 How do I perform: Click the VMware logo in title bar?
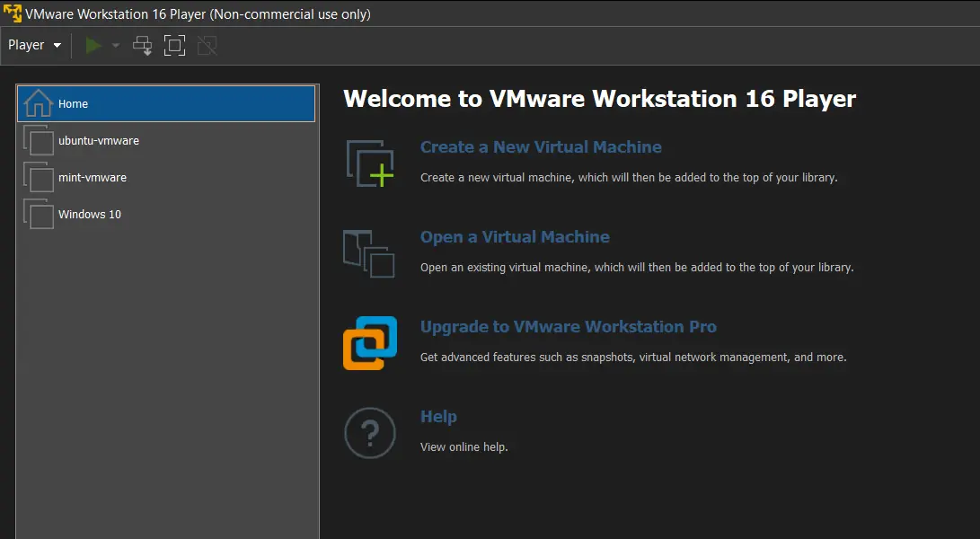click(13, 13)
